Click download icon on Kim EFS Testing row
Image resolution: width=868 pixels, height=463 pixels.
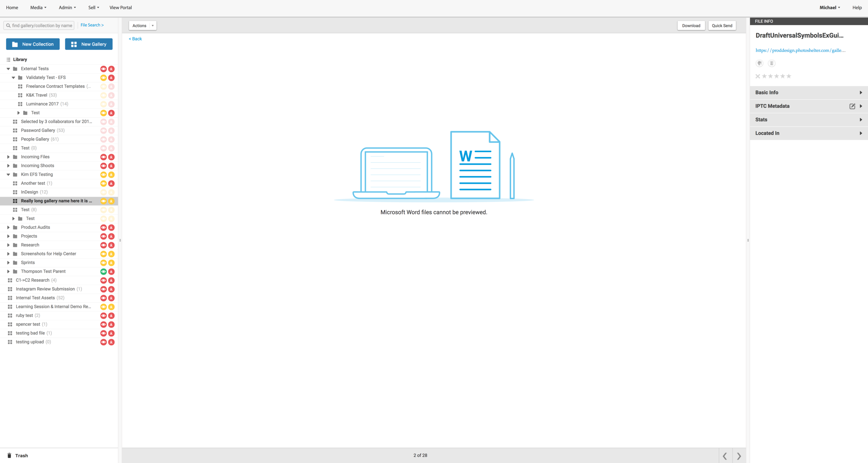[x=111, y=175]
